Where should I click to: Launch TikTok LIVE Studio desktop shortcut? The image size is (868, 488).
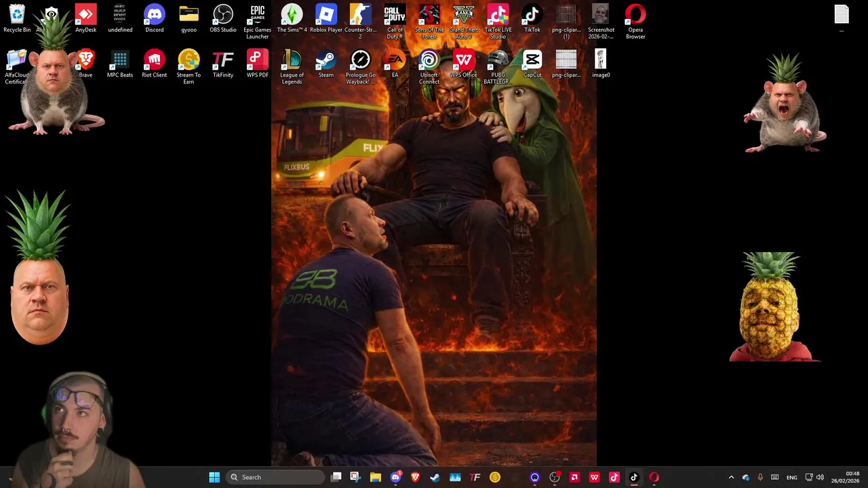click(x=498, y=22)
